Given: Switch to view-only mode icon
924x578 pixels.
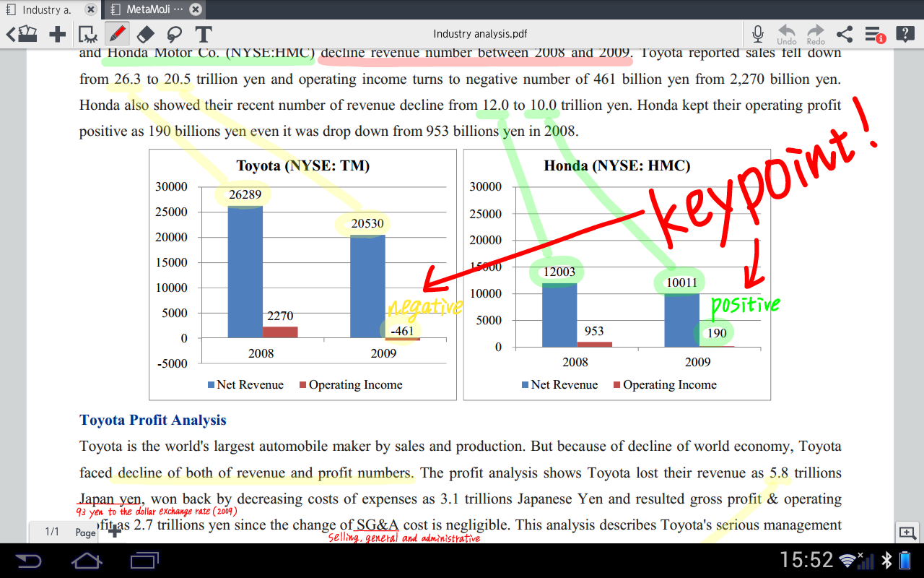Looking at the screenshot, I should [87, 34].
